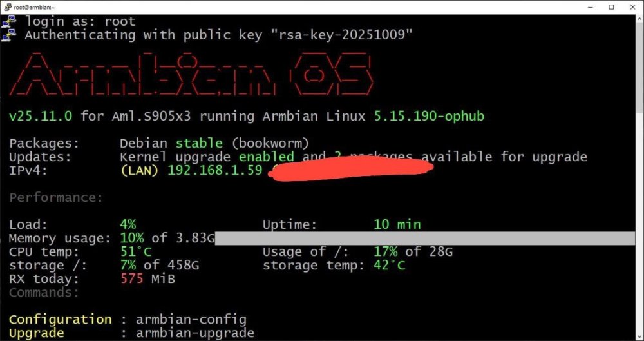644x341 pixels.
Task: Click the armbian-upgrade command text
Action: [195, 333]
